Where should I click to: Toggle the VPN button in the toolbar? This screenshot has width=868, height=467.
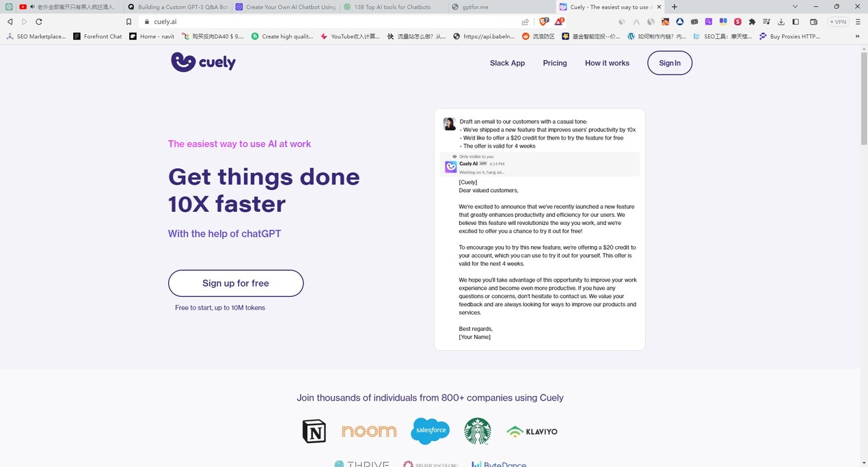click(x=837, y=22)
